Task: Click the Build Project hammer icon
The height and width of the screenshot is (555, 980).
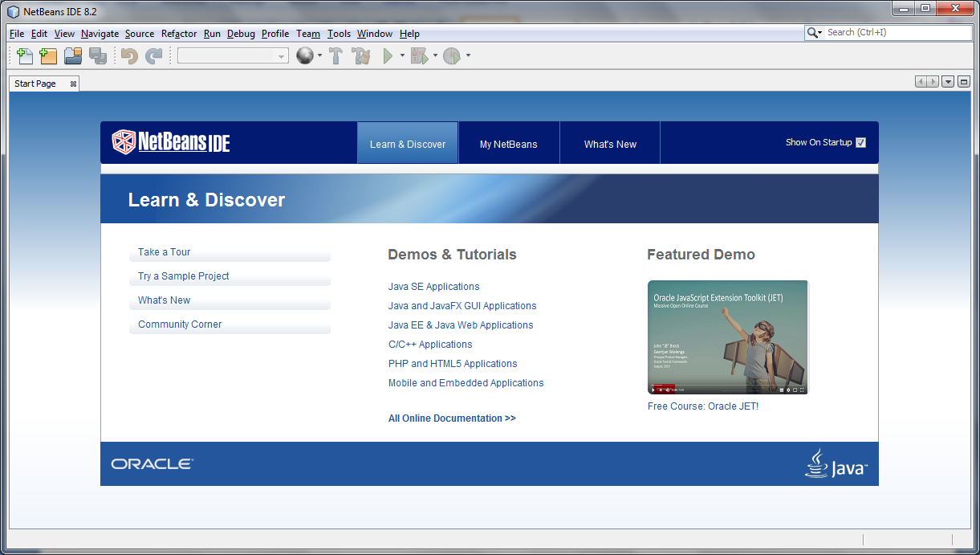Action: (336, 56)
